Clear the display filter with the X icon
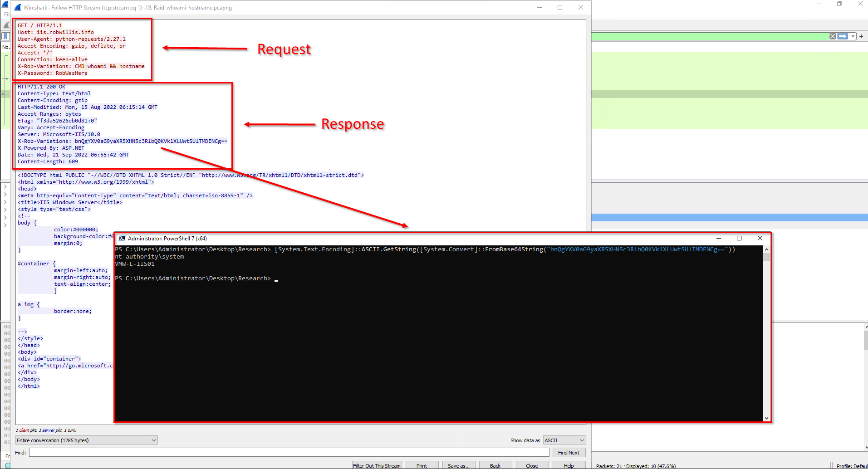Image resolution: width=868 pixels, height=469 pixels. pyautogui.click(x=833, y=36)
